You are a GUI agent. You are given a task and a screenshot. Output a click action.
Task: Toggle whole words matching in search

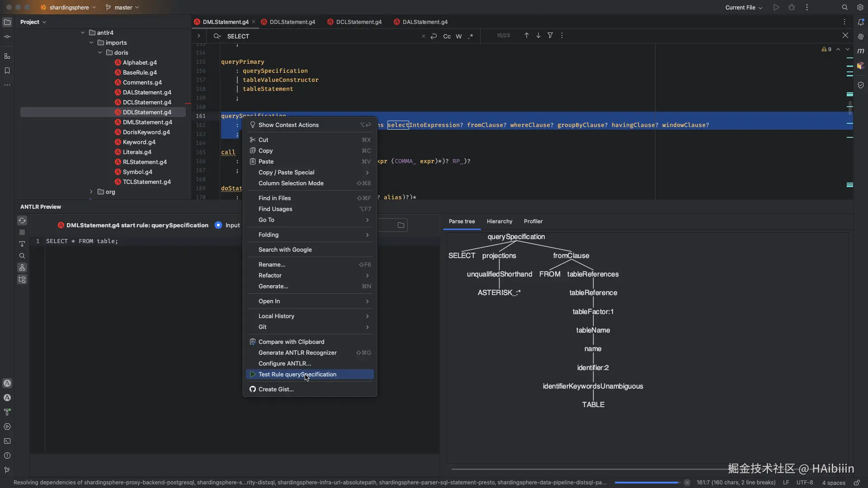click(458, 36)
